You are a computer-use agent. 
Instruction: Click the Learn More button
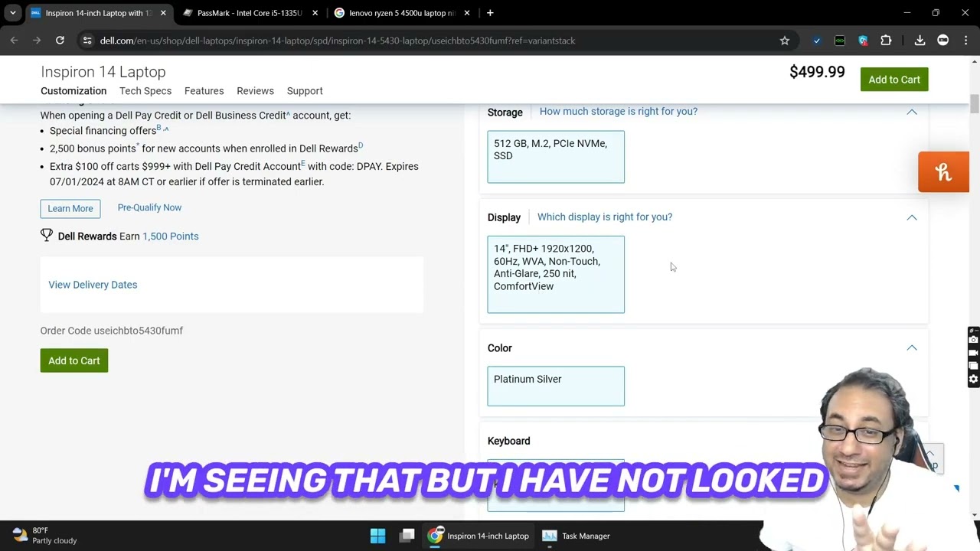pyautogui.click(x=70, y=208)
